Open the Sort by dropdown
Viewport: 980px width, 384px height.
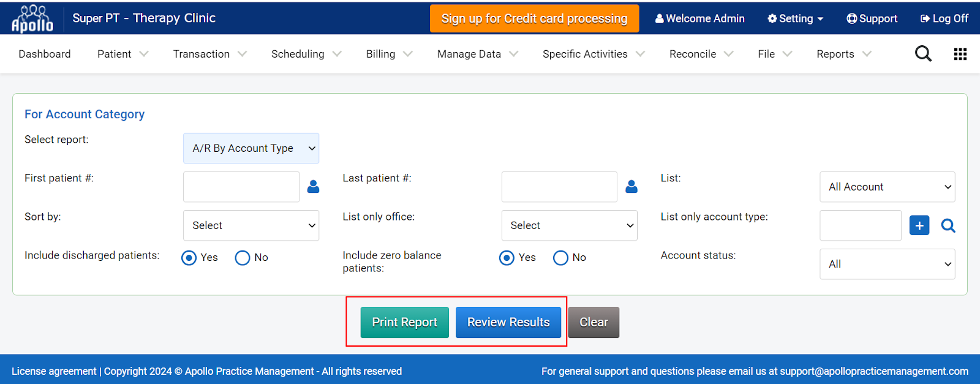(x=251, y=225)
